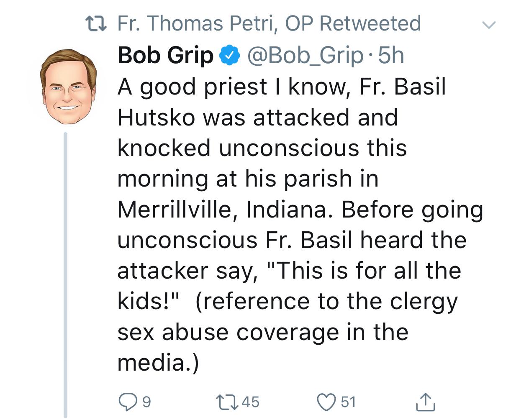This screenshot has width=516, height=420.
Task: Click the word 'Retweeted' in the header
Action: 370,23
